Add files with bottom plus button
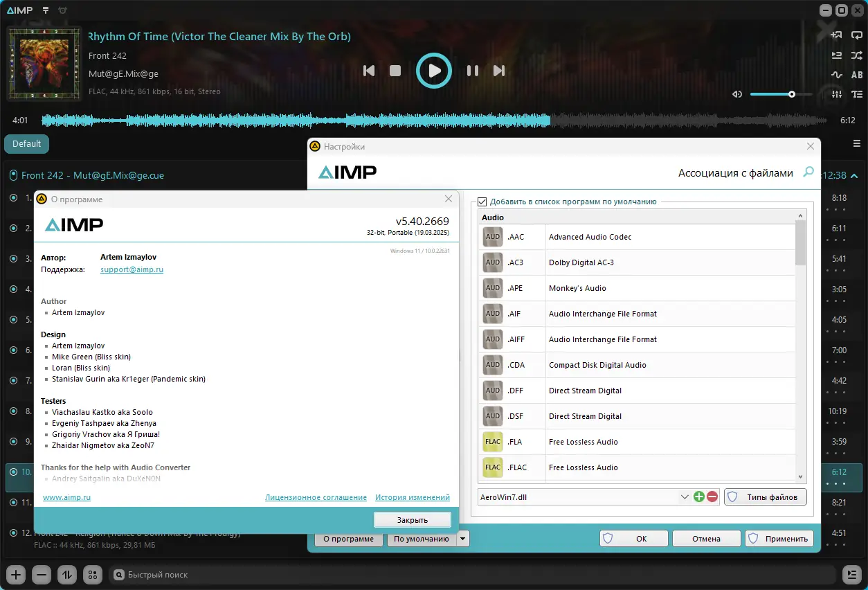Image resolution: width=868 pixels, height=590 pixels. click(x=16, y=574)
